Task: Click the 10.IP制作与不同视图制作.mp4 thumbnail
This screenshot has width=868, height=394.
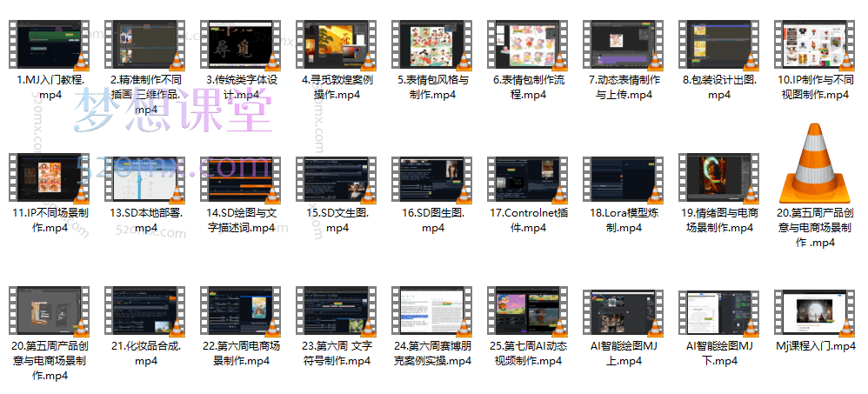Action: click(815, 43)
